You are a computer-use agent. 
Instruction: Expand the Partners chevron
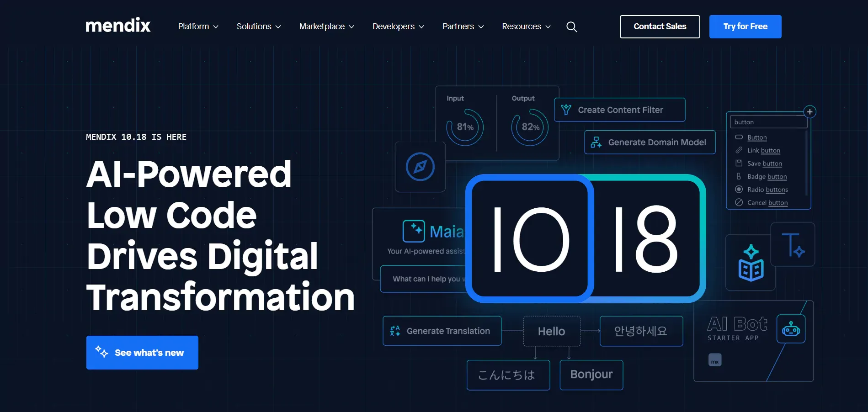pos(481,27)
